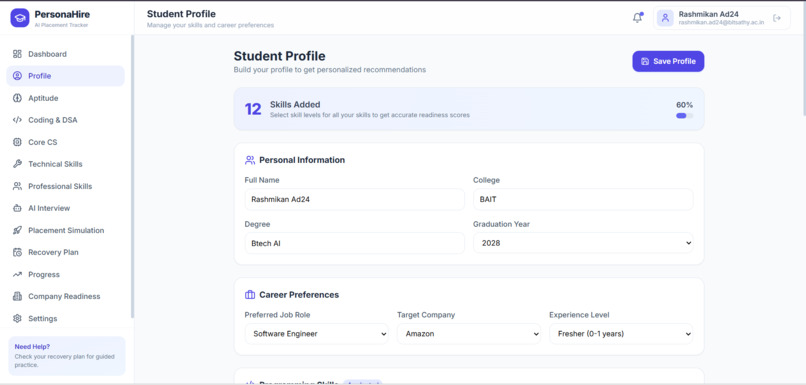Viewport: 806px width, 385px height.
Task: Navigate to Core CS
Action: tap(65, 142)
